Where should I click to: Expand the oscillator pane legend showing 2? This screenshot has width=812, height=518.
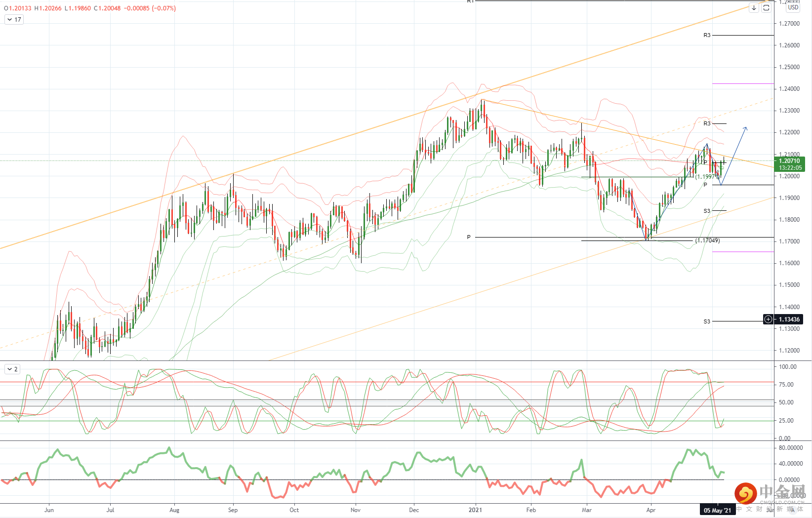click(x=12, y=369)
